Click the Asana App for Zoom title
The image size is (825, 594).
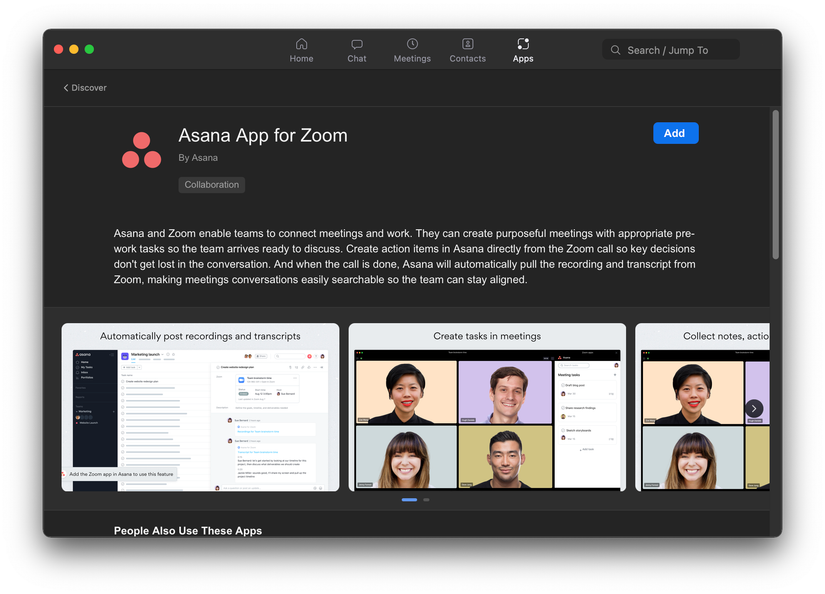pos(263,136)
